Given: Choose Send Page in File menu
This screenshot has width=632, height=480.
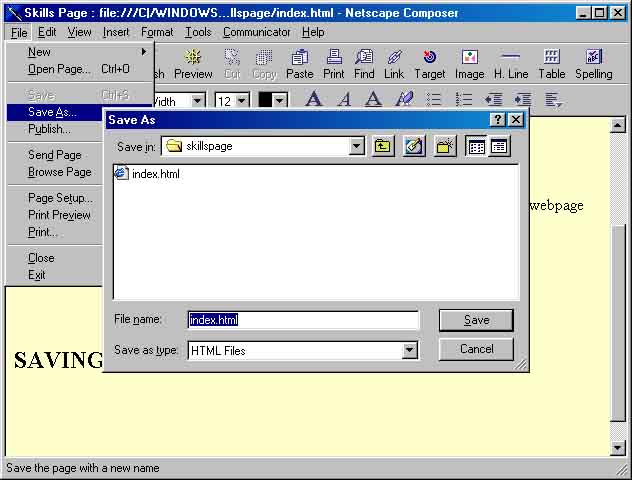Looking at the screenshot, I should tap(54, 155).
